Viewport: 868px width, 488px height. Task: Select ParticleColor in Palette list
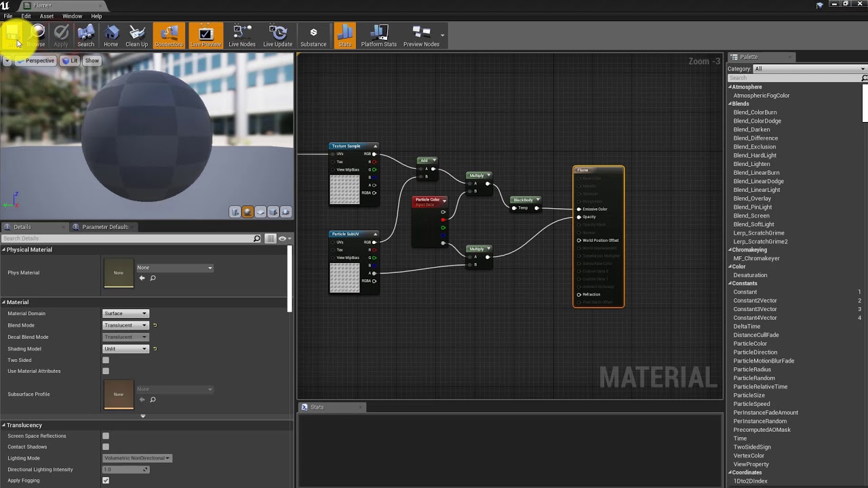(x=750, y=344)
